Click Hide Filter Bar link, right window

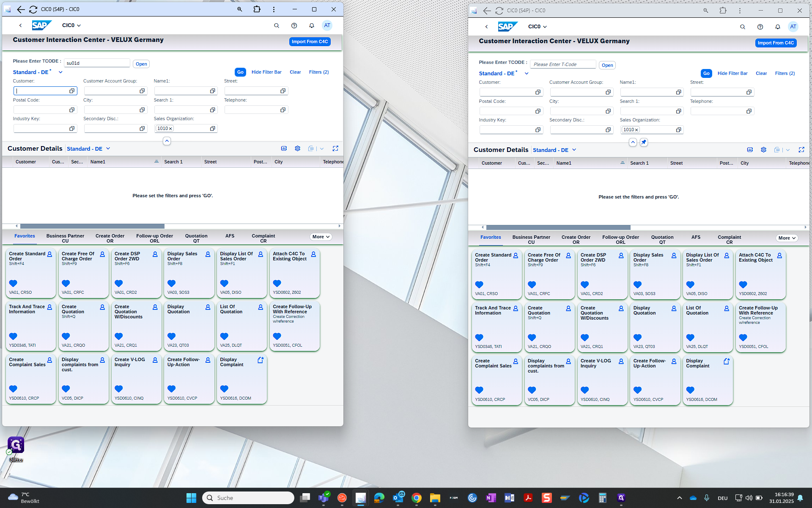point(732,74)
